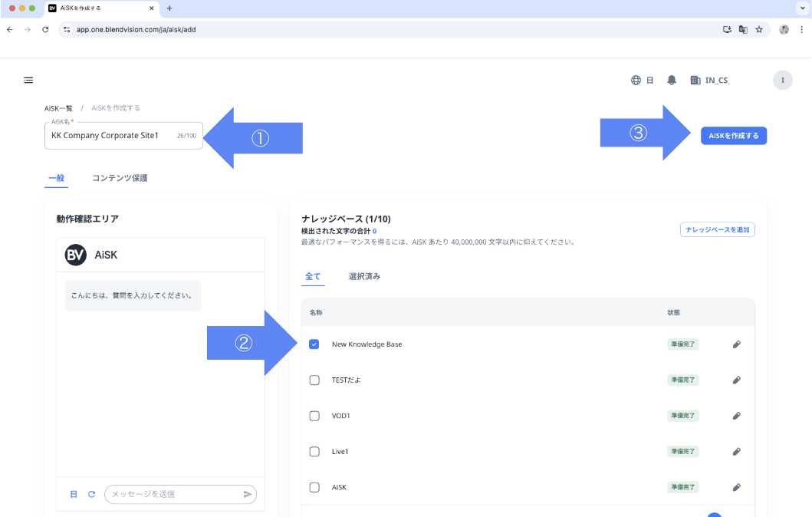Check the AiSK knowledge base checkbox
This screenshot has width=812, height=517.
(x=314, y=487)
